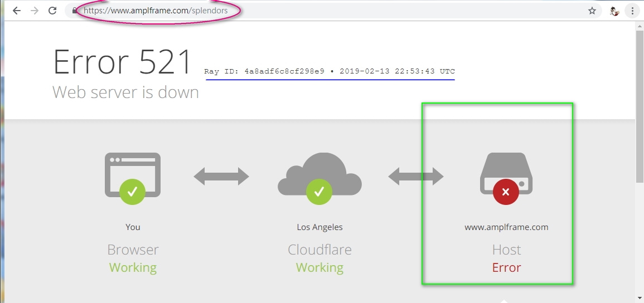Click the "Cloudflare" label
Screen dimensions: 644x303
coord(319,250)
